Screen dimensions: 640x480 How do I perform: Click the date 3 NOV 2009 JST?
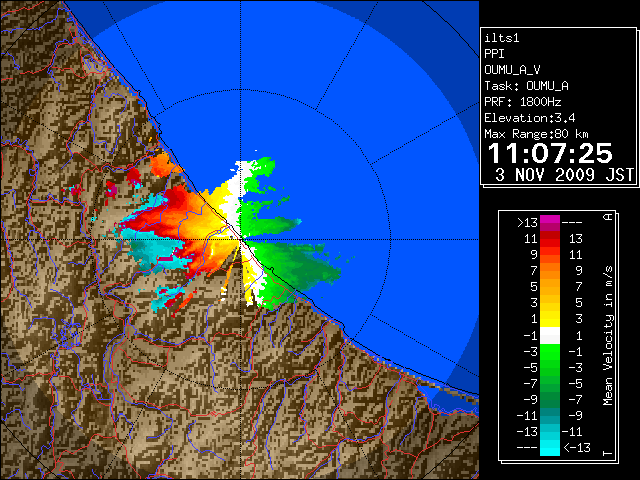565,175
